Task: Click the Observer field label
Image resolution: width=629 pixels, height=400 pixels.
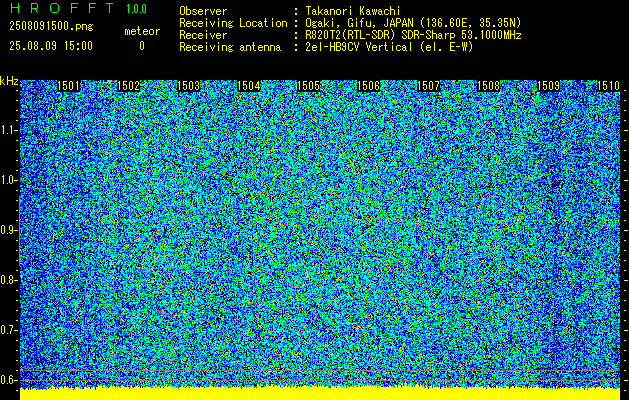Action: pos(203,11)
